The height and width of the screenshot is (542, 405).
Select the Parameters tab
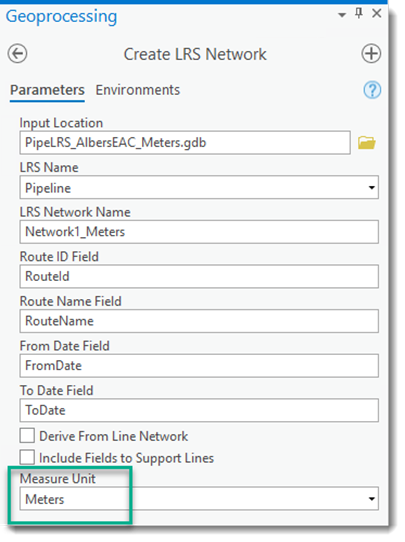click(47, 90)
